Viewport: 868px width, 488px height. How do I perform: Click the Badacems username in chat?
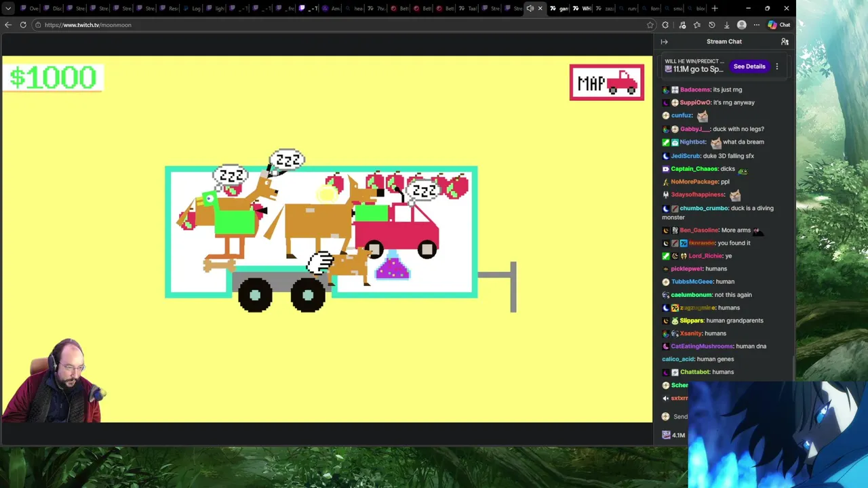click(695, 89)
